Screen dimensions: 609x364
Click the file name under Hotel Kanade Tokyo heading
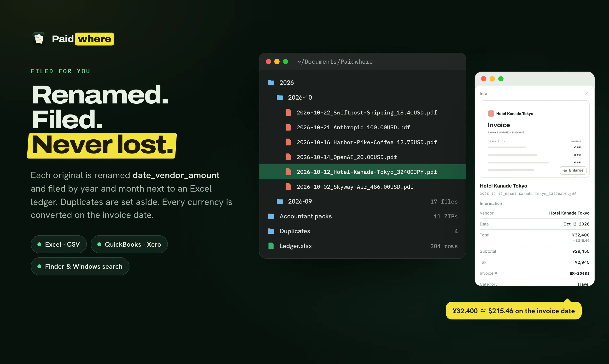528,194
